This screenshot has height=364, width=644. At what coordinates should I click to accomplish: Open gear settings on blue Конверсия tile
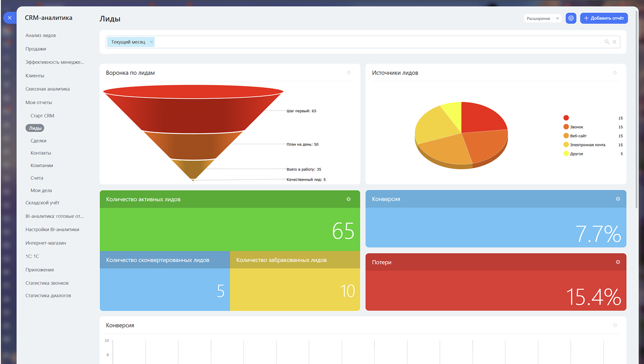point(618,199)
